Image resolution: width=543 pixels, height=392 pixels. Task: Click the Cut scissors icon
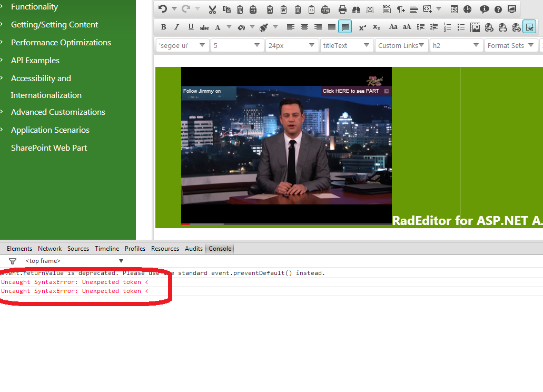pyautogui.click(x=212, y=9)
